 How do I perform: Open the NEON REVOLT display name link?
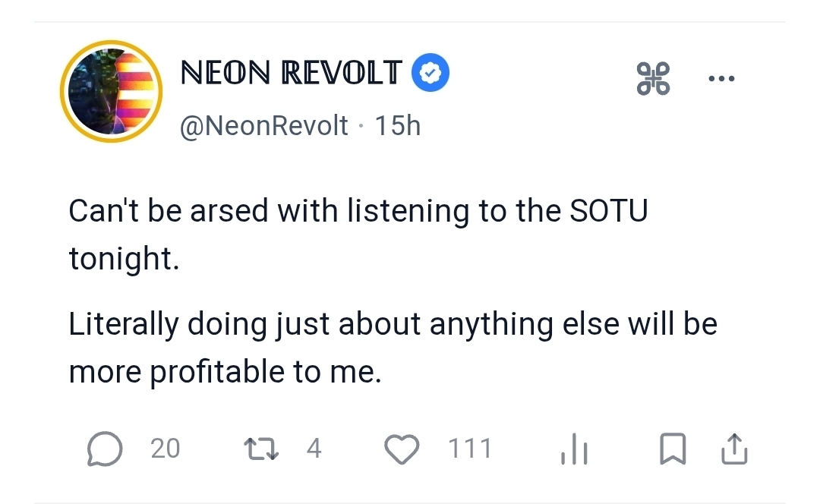(291, 73)
